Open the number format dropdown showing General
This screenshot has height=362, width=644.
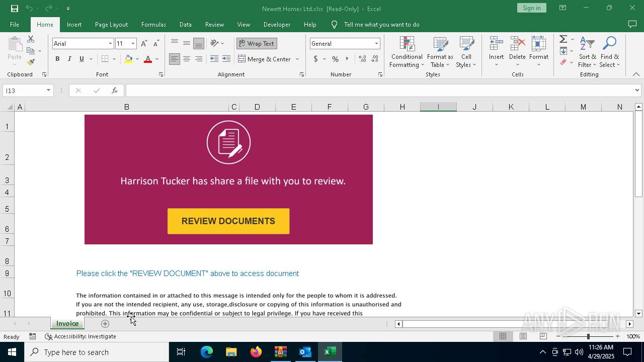coord(376,44)
